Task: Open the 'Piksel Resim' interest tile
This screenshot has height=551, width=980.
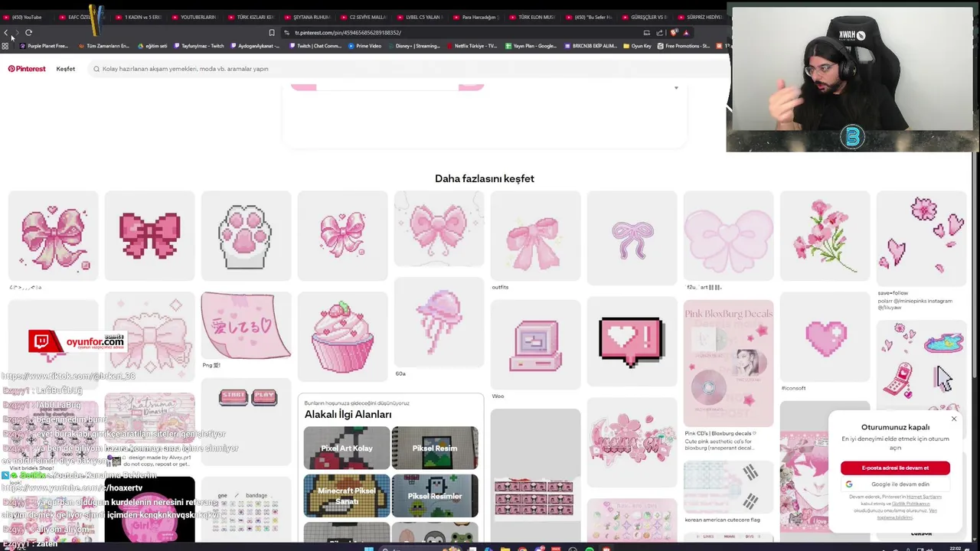Action: (x=435, y=448)
